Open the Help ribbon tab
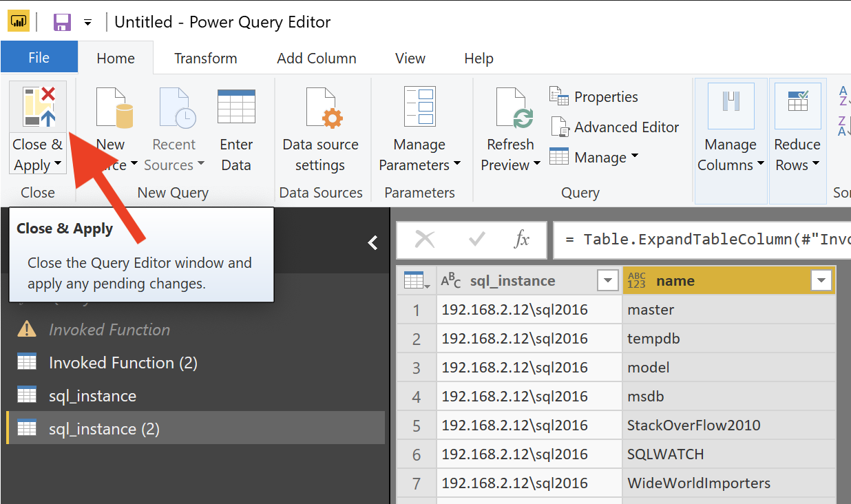This screenshot has height=504, width=851. (479, 59)
